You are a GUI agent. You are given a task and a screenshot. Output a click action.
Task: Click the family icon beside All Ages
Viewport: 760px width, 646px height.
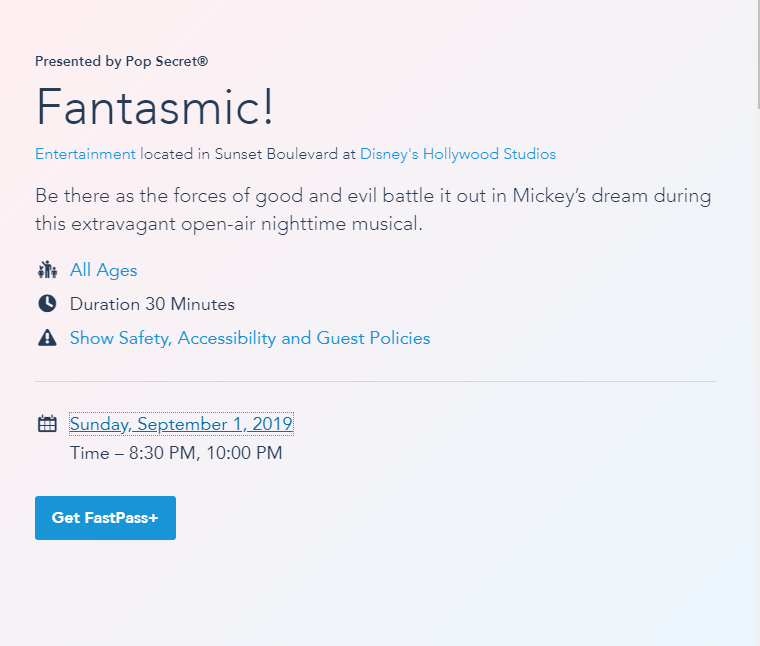coord(47,270)
